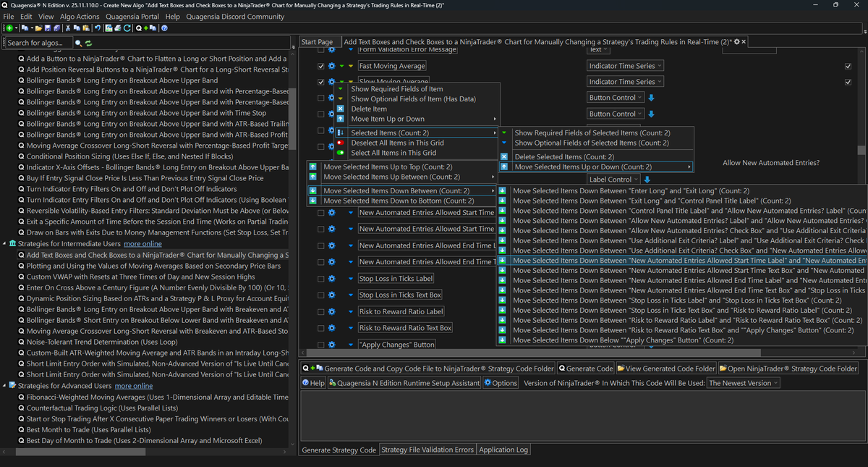
Task: Click the green refresh arrows beside search
Action: pos(88,43)
